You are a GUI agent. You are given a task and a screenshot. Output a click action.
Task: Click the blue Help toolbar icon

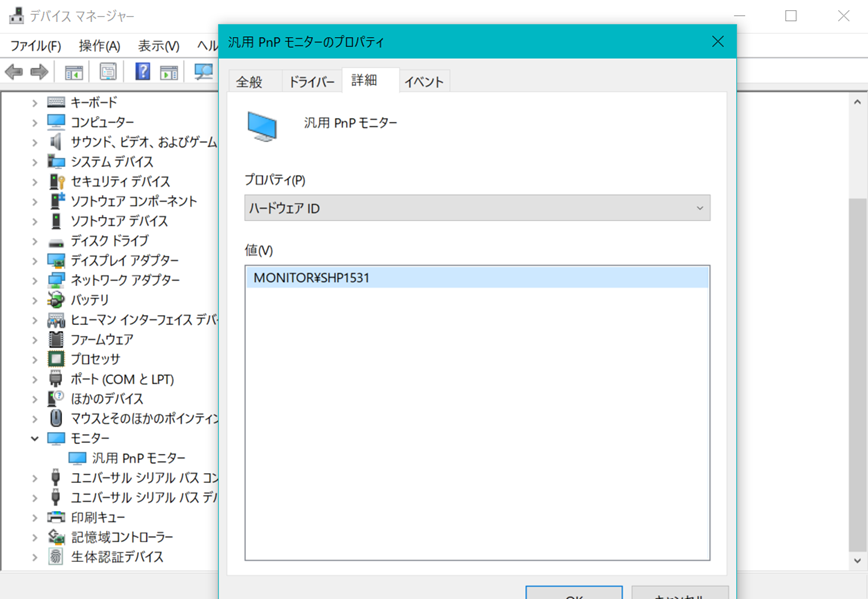142,72
